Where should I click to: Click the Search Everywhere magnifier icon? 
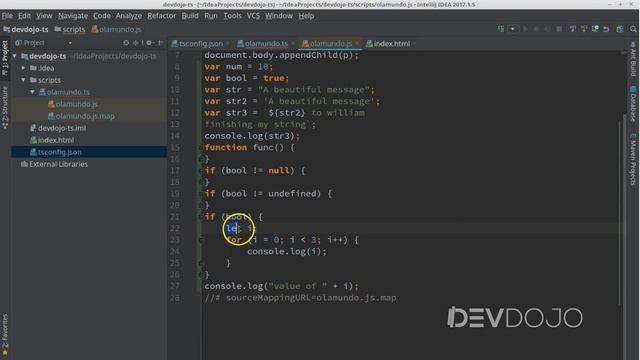[x=633, y=29]
